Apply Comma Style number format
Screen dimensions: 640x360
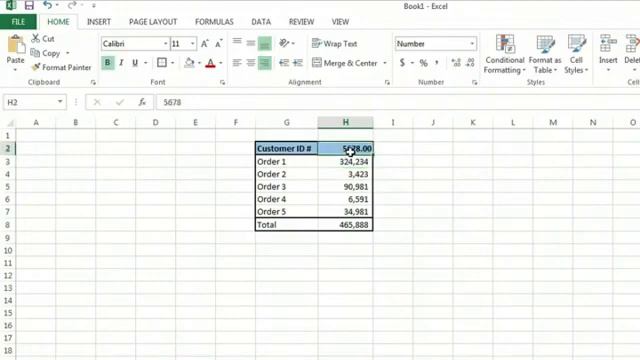click(x=437, y=63)
